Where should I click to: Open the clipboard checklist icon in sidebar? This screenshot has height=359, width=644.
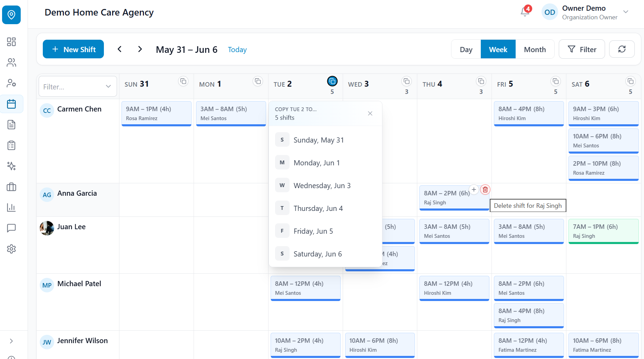[11, 145]
